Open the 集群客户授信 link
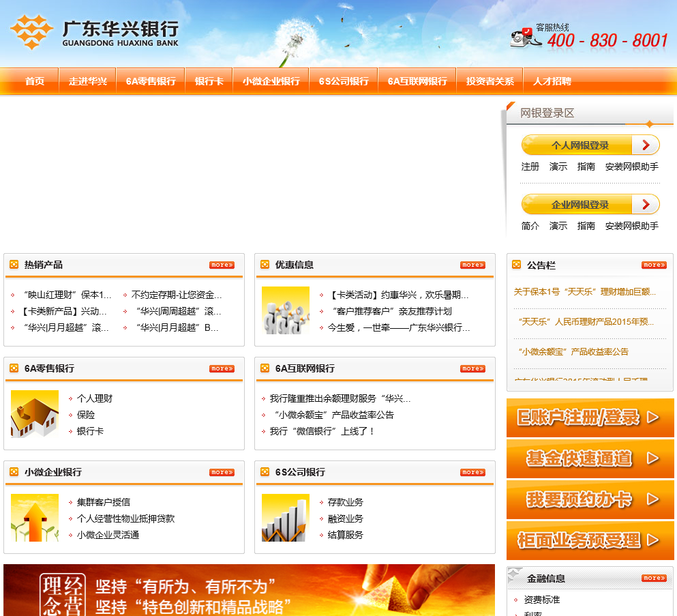This screenshot has width=677, height=616. pyautogui.click(x=103, y=502)
